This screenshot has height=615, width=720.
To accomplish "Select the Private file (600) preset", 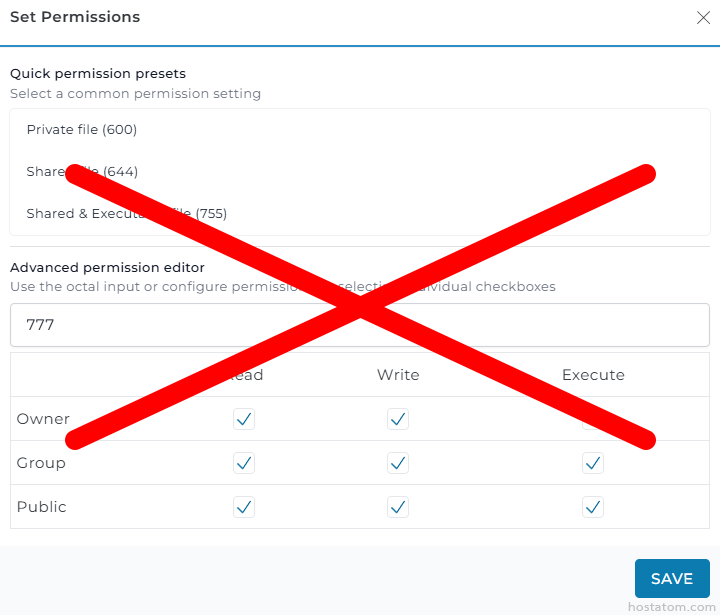I will [x=82, y=130].
